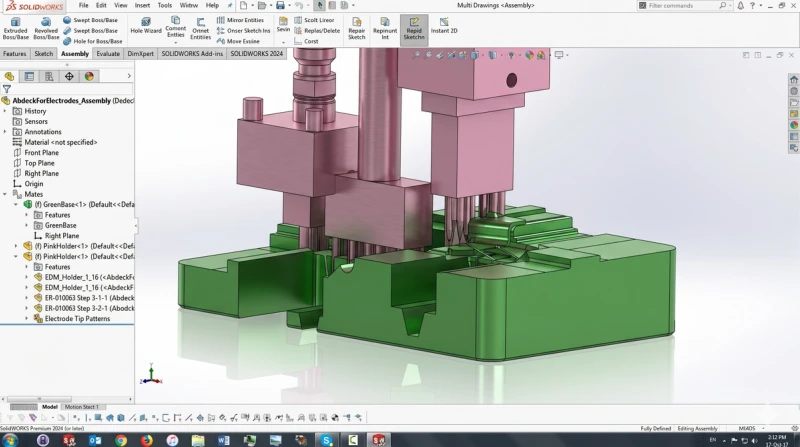
Task: Click the notification bell icon
Action: pyautogui.click(x=740, y=6)
